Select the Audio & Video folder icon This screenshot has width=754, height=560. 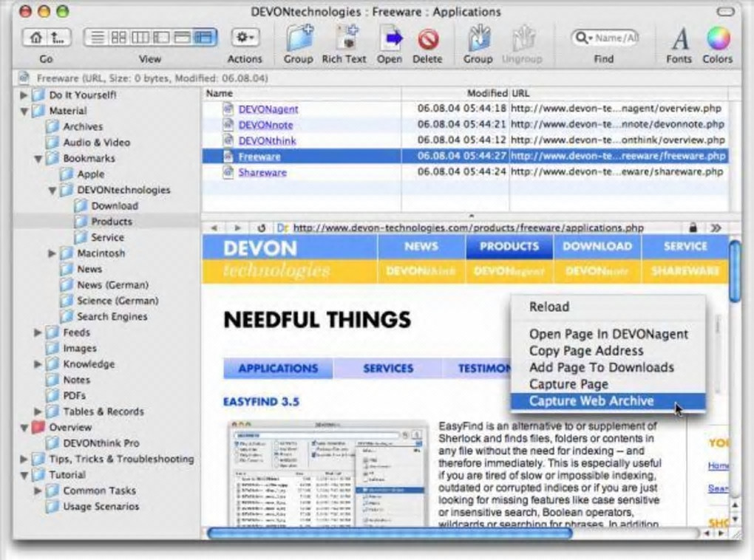click(52, 143)
